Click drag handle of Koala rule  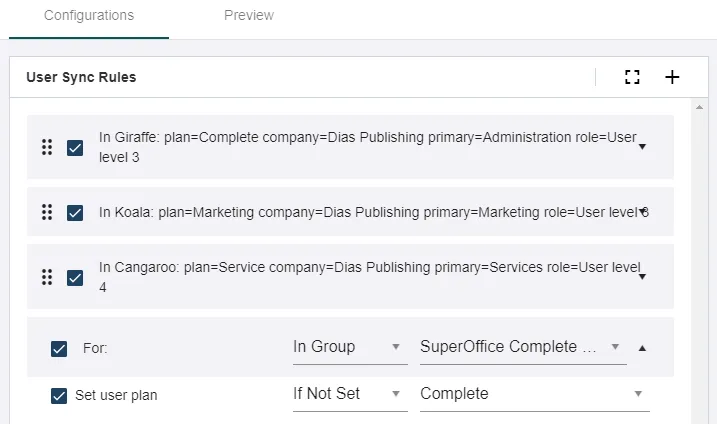coord(46,212)
